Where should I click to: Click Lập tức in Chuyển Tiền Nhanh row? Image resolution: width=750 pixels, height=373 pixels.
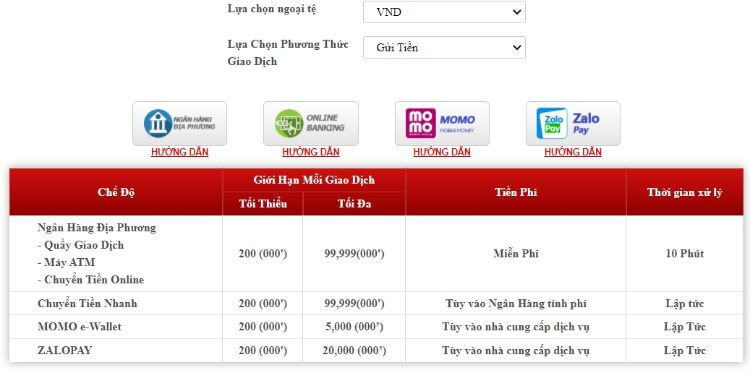(x=684, y=303)
